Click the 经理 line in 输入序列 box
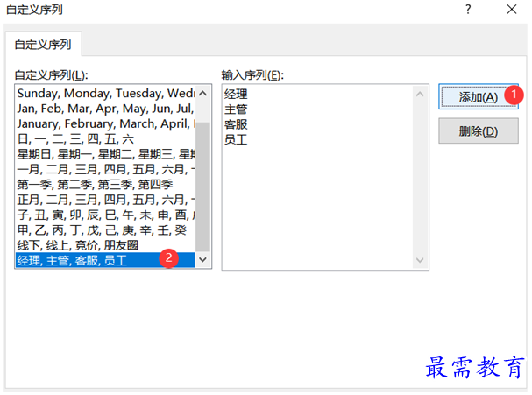This screenshot has height=395, width=532. click(x=236, y=94)
